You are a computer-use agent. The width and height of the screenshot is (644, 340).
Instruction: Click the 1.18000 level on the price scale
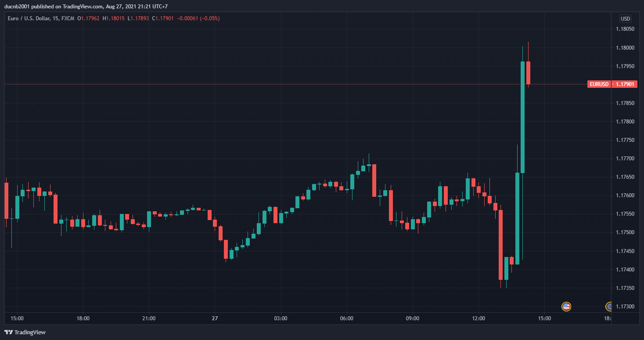click(x=625, y=47)
